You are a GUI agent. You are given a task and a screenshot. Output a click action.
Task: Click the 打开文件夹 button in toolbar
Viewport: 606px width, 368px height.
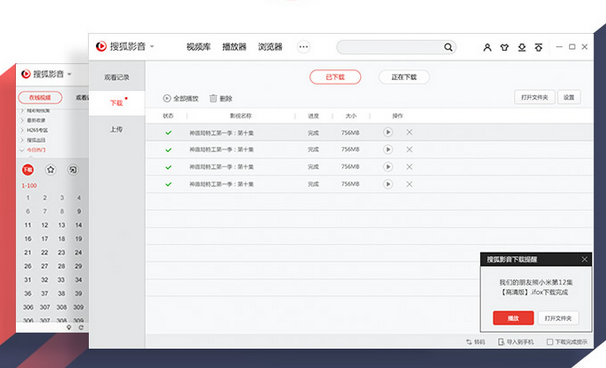[x=535, y=97]
